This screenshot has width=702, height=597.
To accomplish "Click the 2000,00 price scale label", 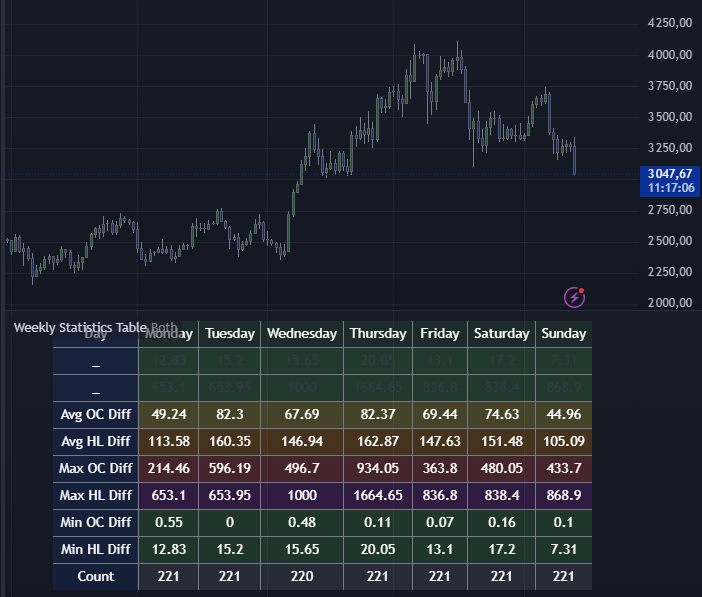I will pos(671,303).
